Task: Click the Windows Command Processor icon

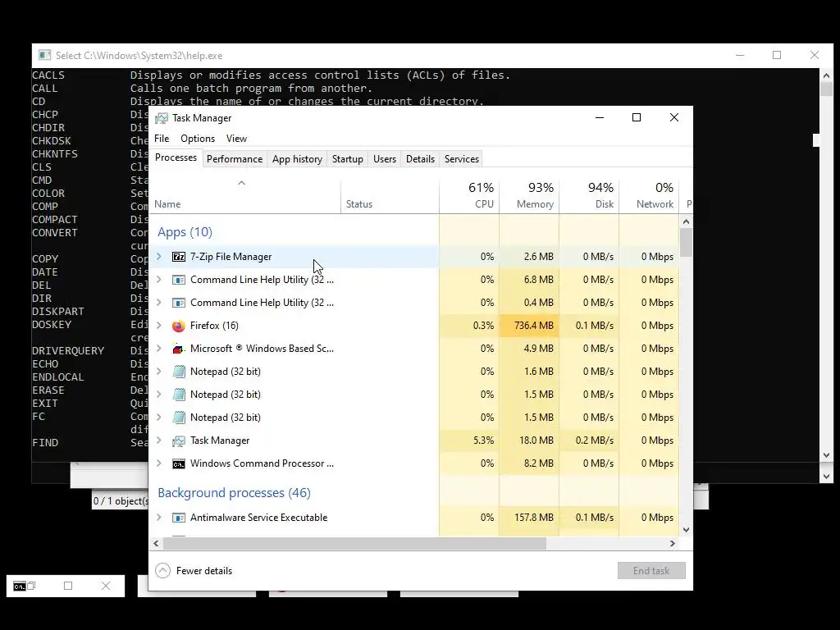Action: click(x=178, y=464)
